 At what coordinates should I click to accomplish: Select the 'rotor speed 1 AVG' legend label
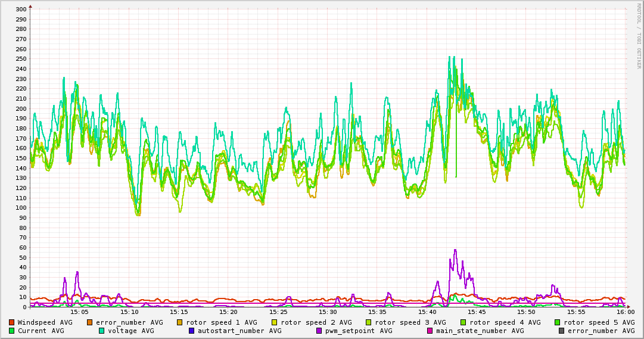pos(222,322)
